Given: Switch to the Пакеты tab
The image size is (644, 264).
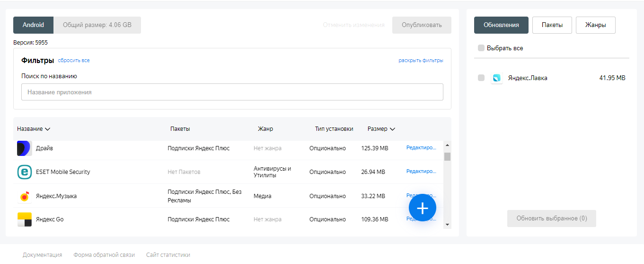Looking at the screenshot, I should pos(552,25).
